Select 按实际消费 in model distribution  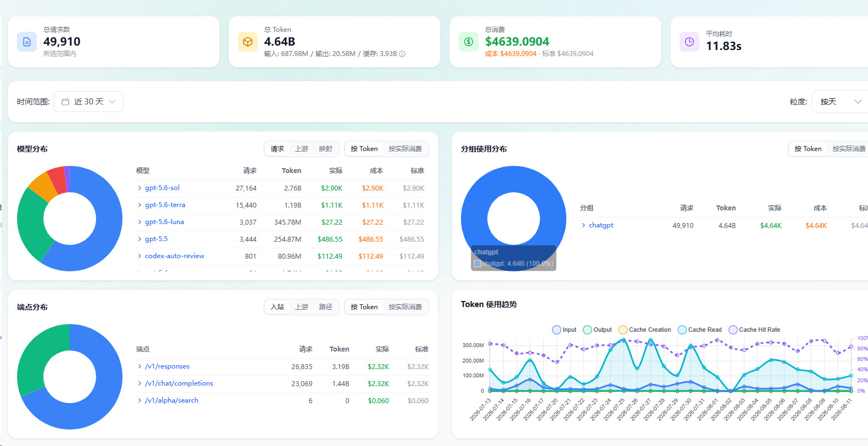pyautogui.click(x=405, y=149)
